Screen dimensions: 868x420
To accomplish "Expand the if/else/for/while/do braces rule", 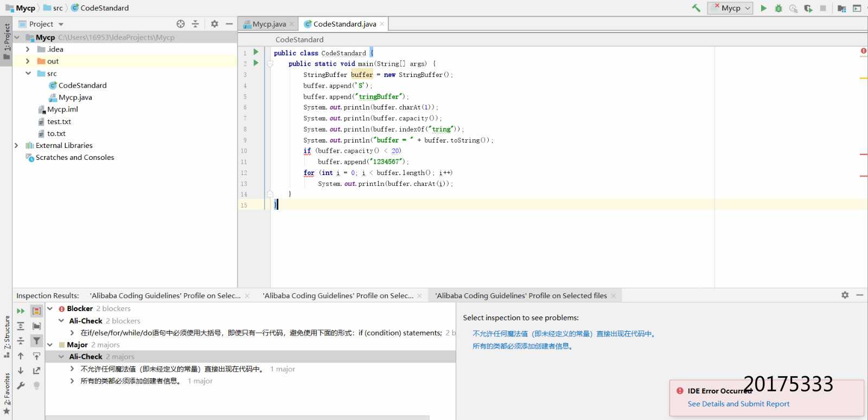I will pyautogui.click(x=72, y=333).
